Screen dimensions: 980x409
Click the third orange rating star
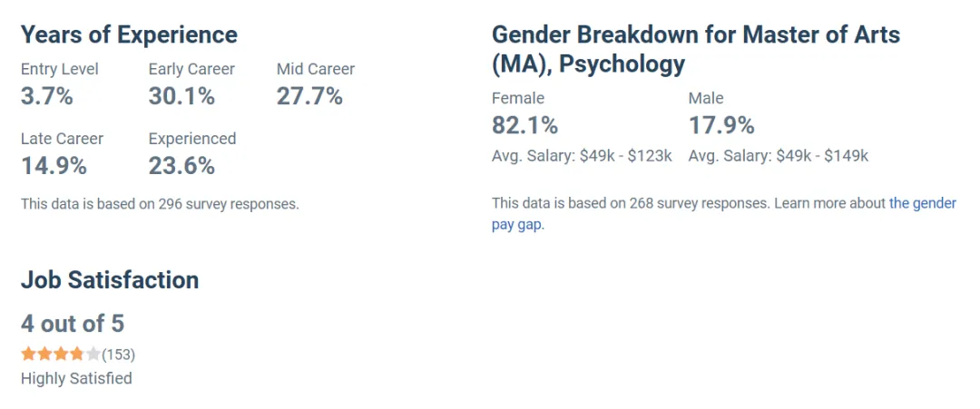pos(61,355)
